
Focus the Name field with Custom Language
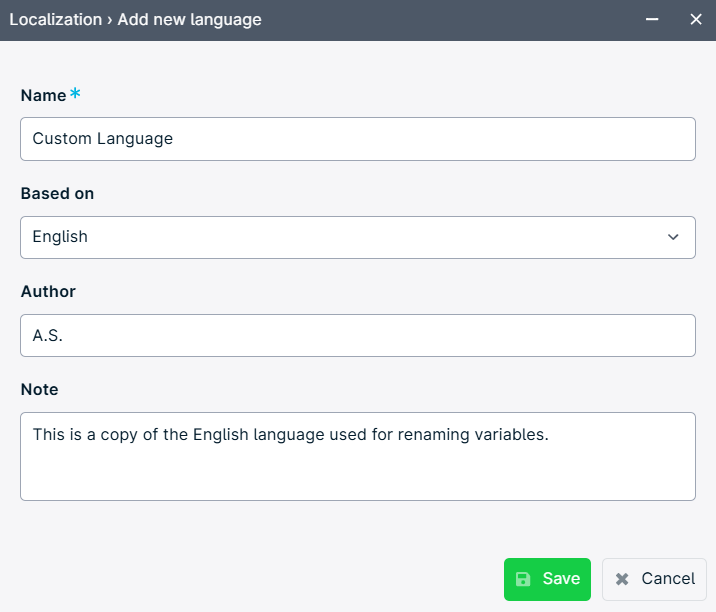click(358, 139)
